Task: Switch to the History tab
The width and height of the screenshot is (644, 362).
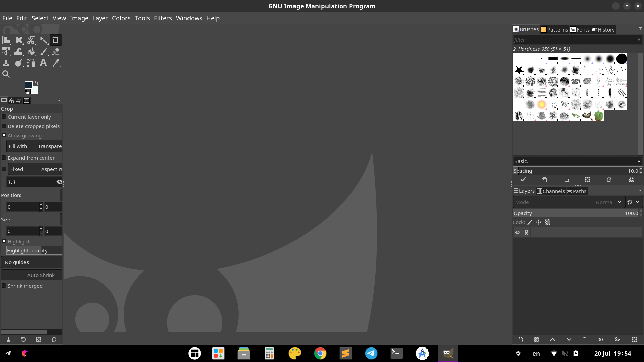Action: (603, 29)
